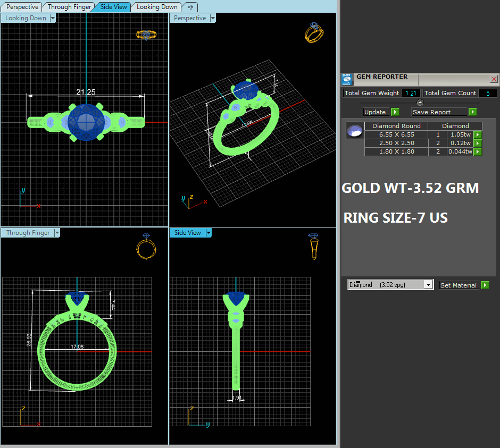Click the green arrow next to Update

(395, 112)
